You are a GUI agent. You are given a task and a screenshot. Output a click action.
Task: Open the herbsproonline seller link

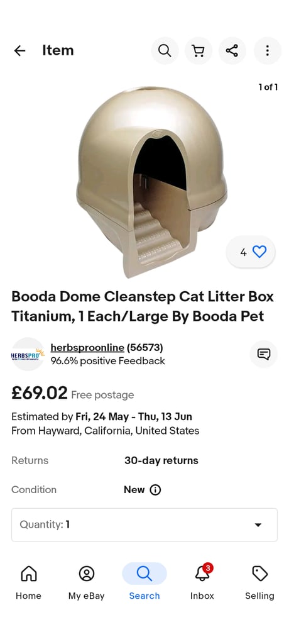point(87,347)
